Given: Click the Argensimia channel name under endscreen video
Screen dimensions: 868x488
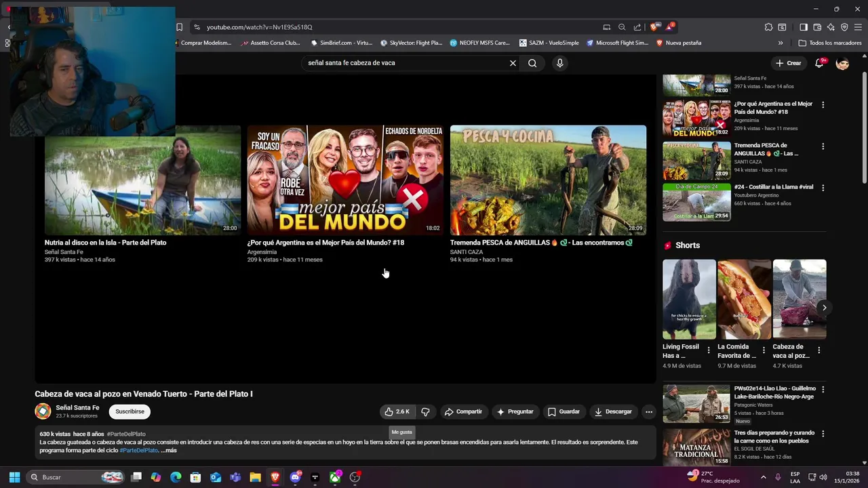Looking at the screenshot, I should coord(262,252).
